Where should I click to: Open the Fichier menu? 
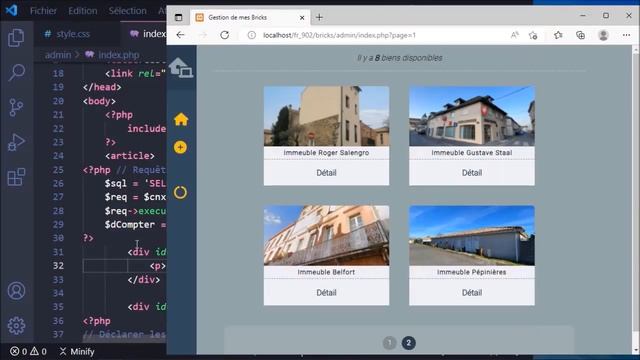tap(43, 11)
